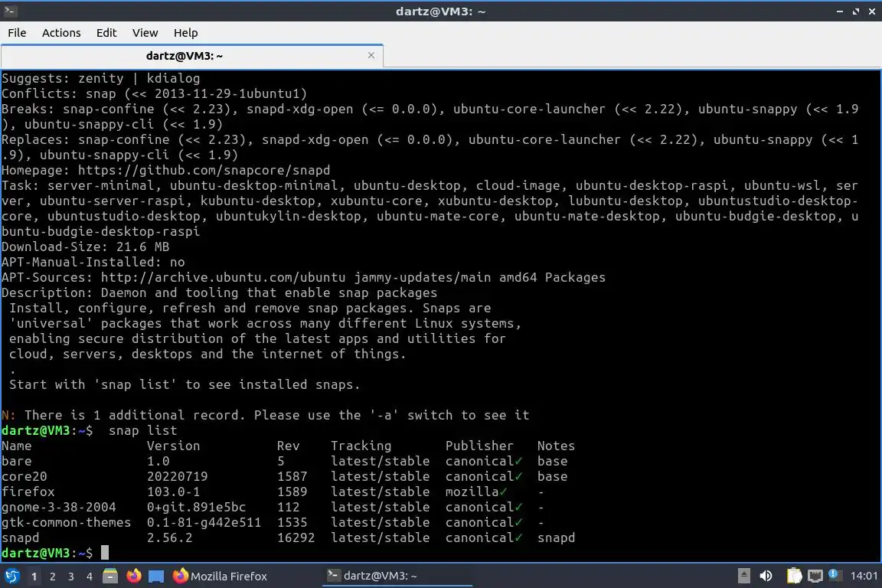Screen dimensions: 882x588
Task: Close the dartz@VM3 tab with its X
Action: (x=371, y=55)
